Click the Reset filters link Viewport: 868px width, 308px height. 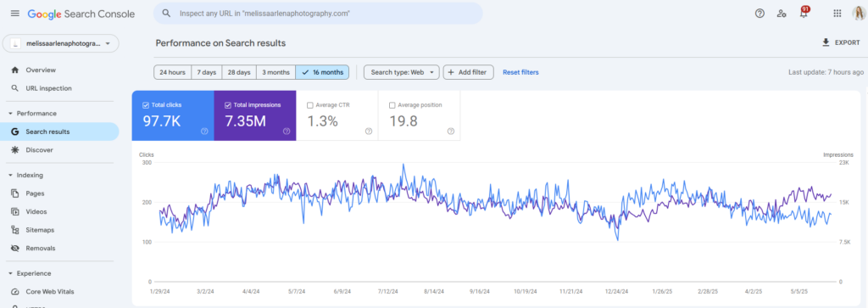[520, 73]
